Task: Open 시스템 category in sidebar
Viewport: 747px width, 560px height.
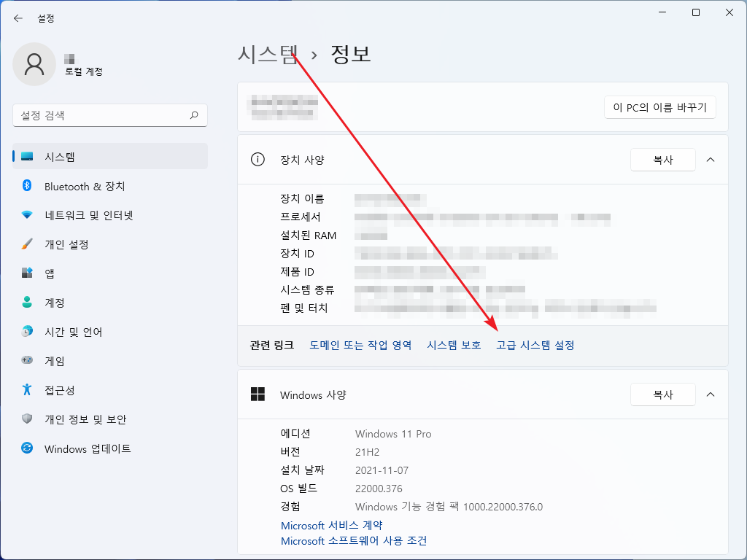Action: pyautogui.click(x=110, y=156)
